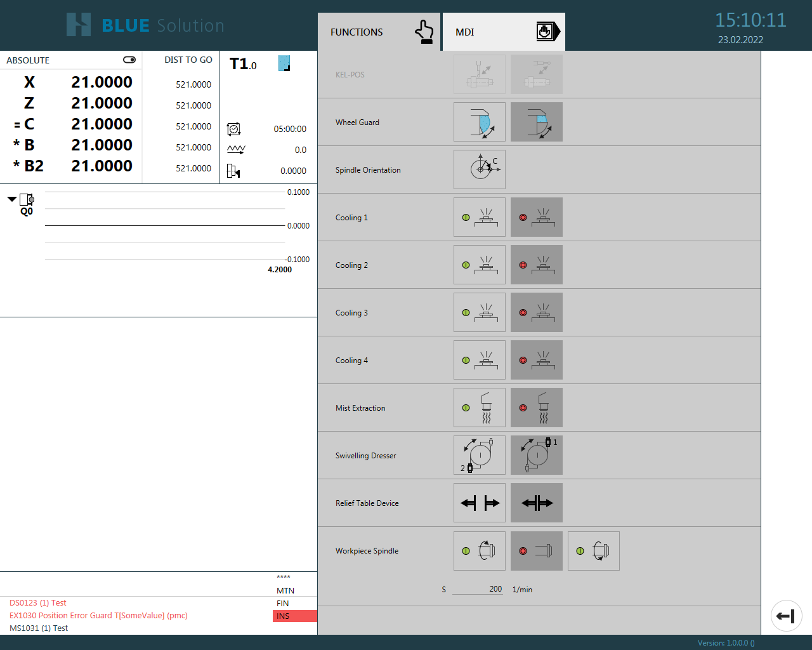Close the Relief Table Device
Viewport: 812px width, 650px height.
pos(537,503)
